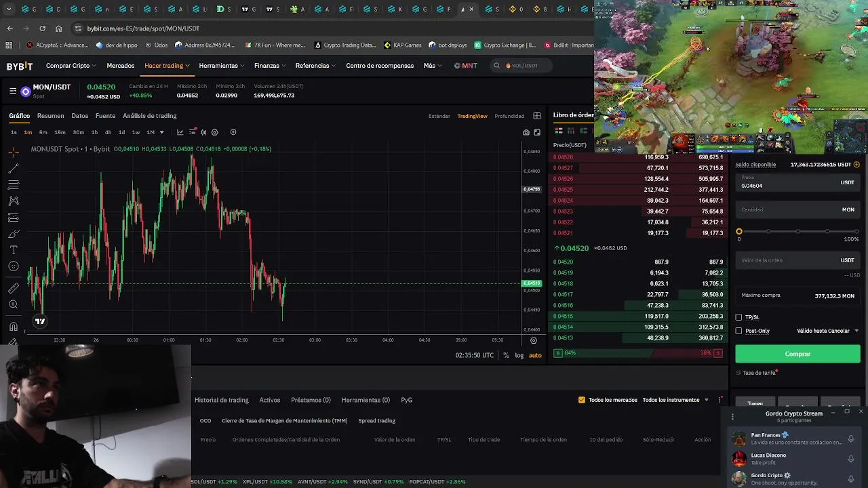Image resolution: width=868 pixels, height=488 pixels.
Task: Switch to the Activos tab
Action: pyautogui.click(x=270, y=400)
